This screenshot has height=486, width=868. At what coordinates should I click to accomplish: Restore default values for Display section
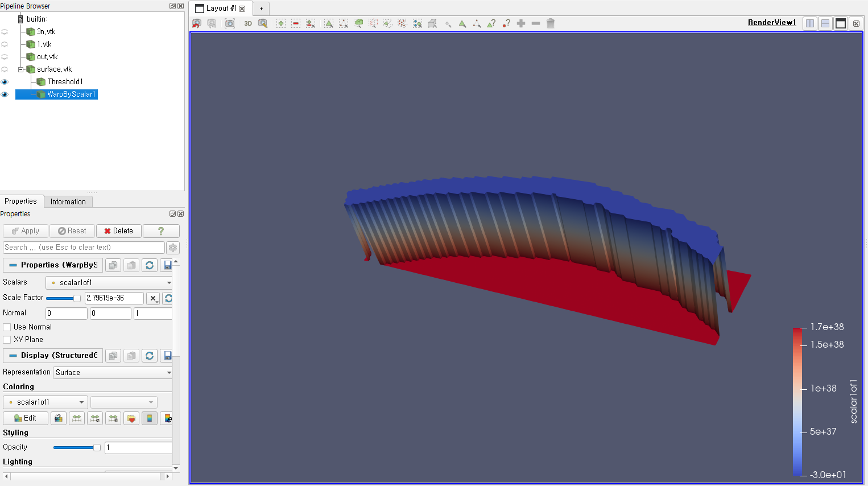pyautogui.click(x=150, y=356)
